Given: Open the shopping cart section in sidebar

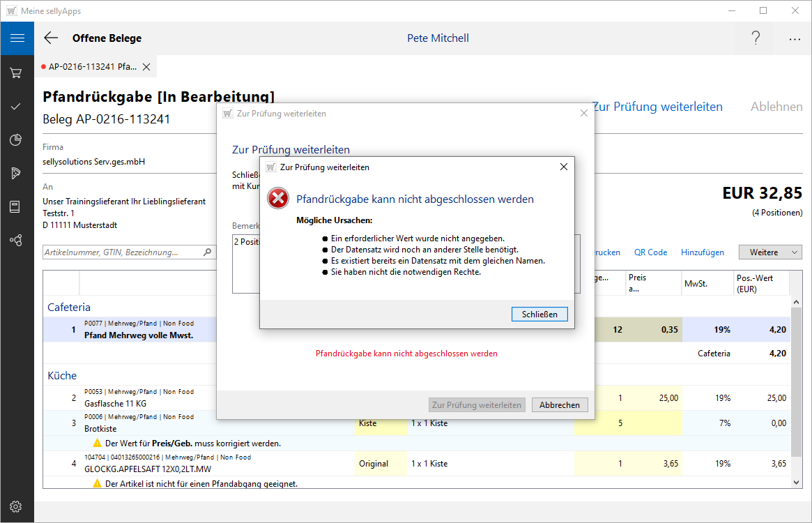Looking at the screenshot, I should [17, 73].
